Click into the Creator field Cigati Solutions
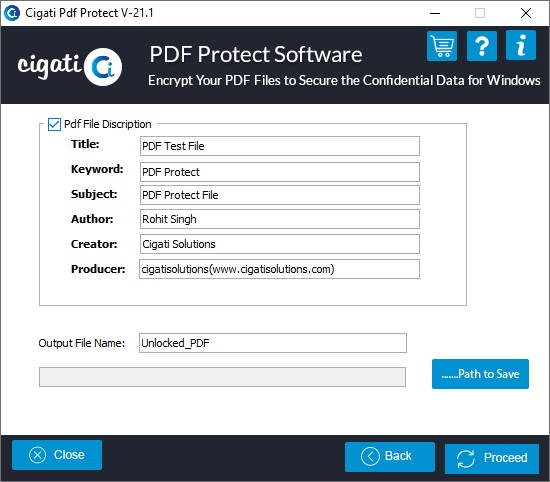The height and width of the screenshot is (482, 550). coord(280,244)
